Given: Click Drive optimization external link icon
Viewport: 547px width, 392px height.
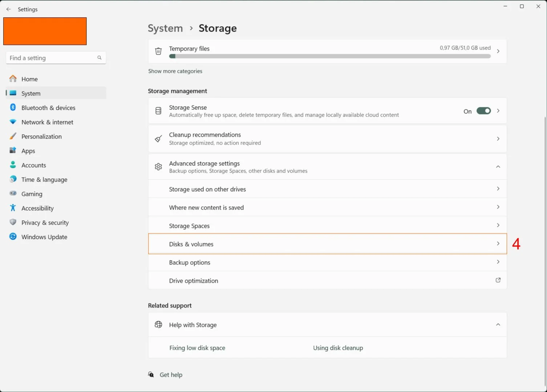Looking at the screenshot, I should 498,280.
